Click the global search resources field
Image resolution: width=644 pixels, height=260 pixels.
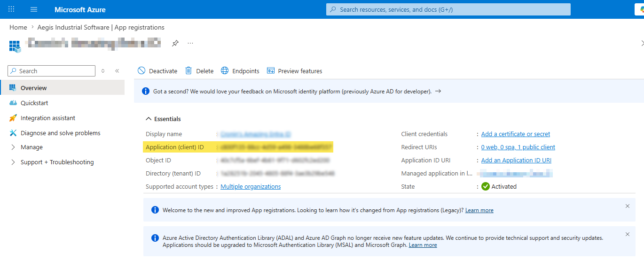point(448,9)
